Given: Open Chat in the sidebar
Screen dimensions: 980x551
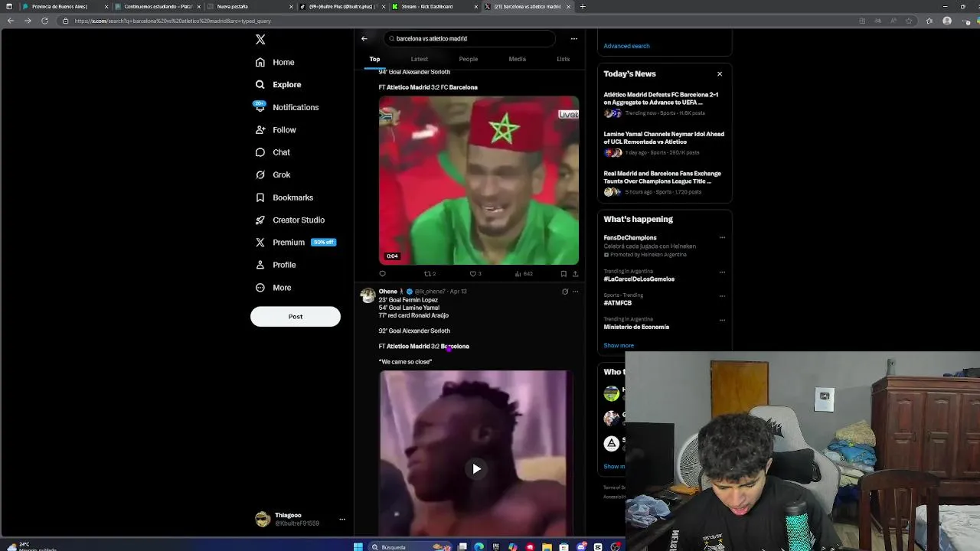Looking at the screenshot, I should [273, 152].
